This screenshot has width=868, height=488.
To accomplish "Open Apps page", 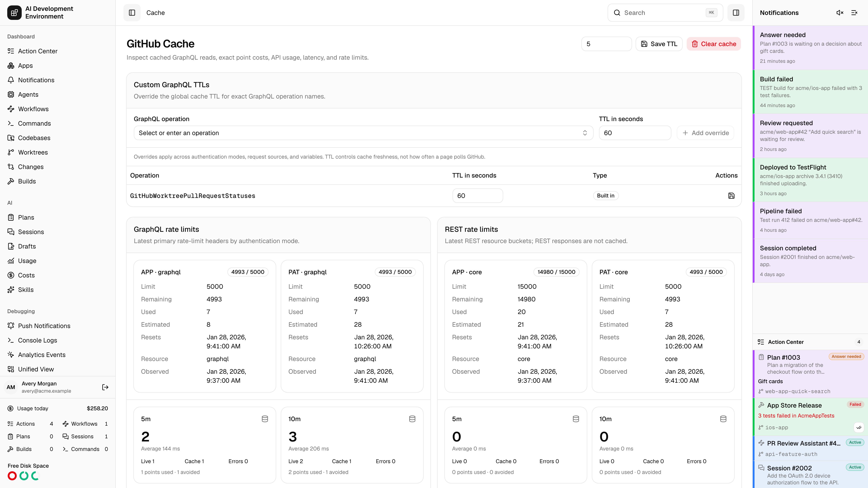I will click(58, 66).
